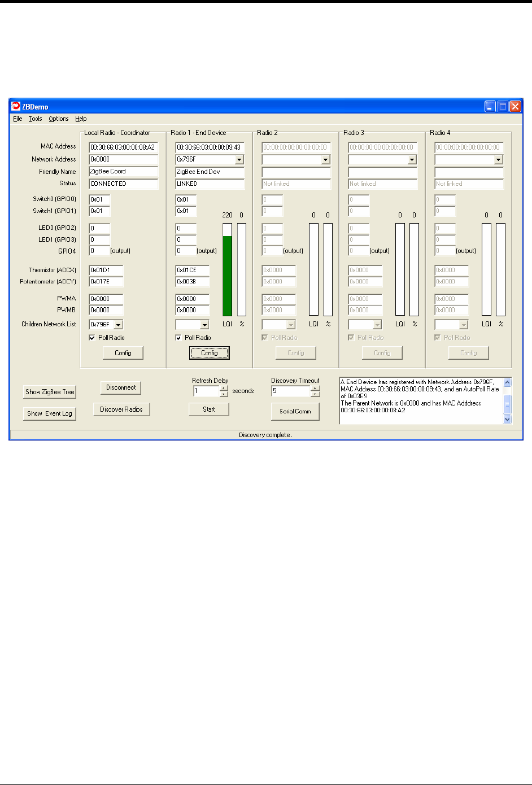This screenshot has height=785, width=532.
Task: Expand Radio 3 Network Address dropdown
Action: coord(412,160)
